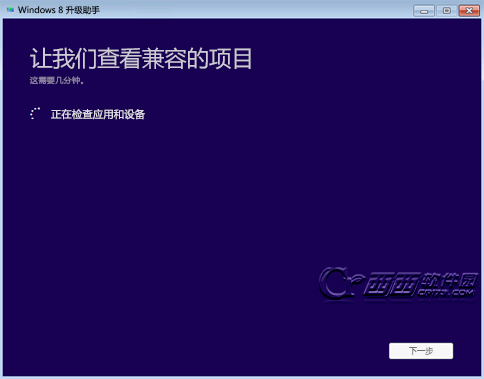The height and width of the screenshot is (379, 484).
Task: Click the spinning progress indicator
Action: [35, 114]
